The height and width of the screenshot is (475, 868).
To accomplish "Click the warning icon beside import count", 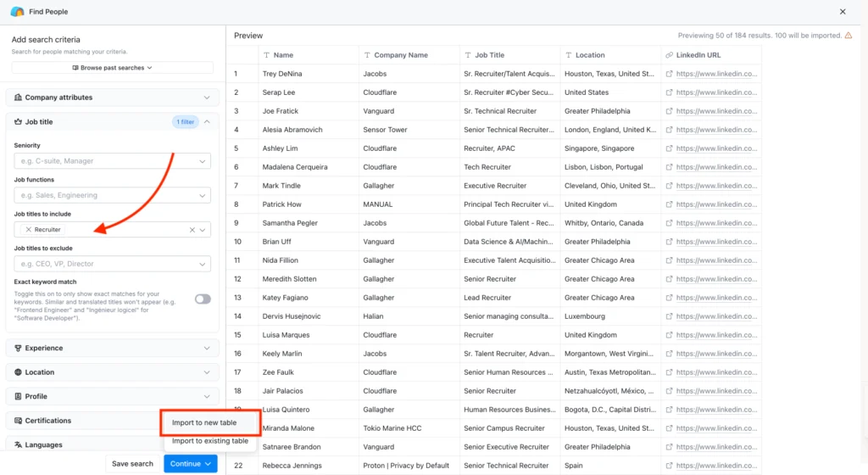I will (849, 36).
